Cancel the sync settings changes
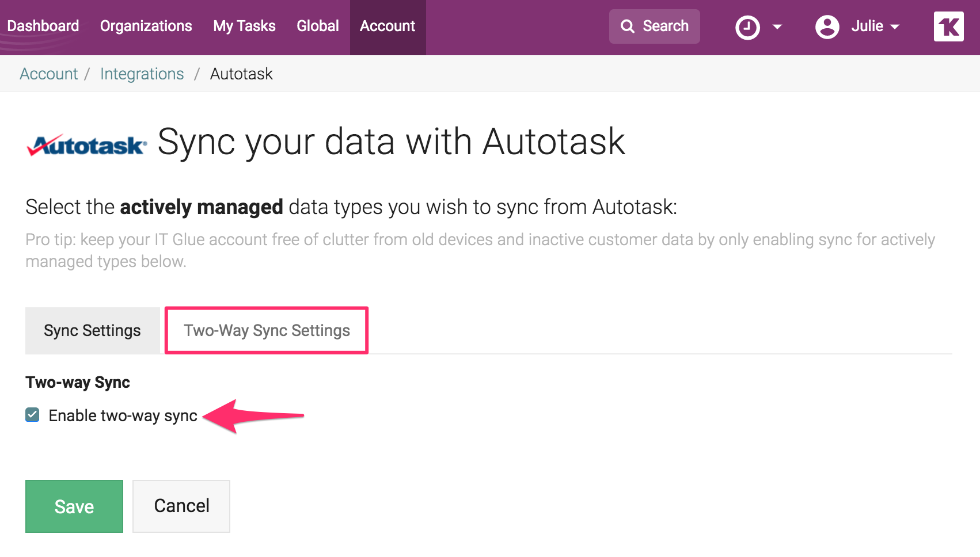 pos(181,506)
